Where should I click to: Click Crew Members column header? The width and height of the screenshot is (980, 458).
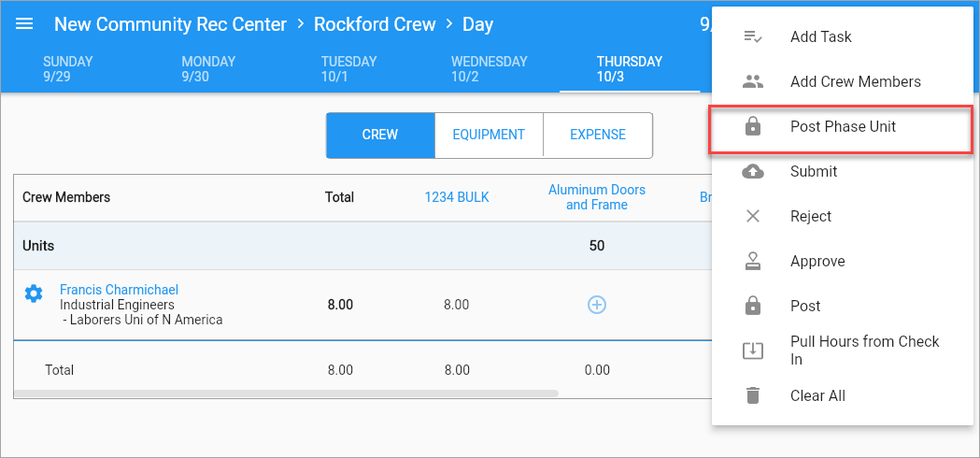pyautogui.click(x=66, y=198)
